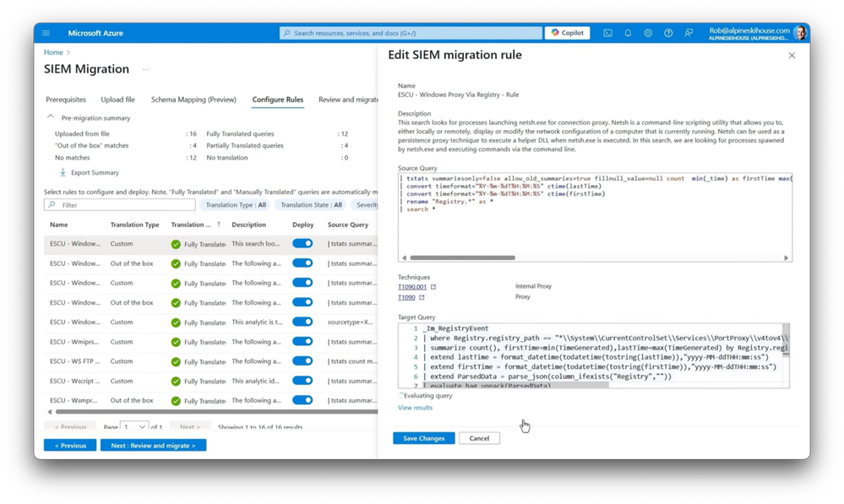Open the Azure hamburger menu

[46, 33]
